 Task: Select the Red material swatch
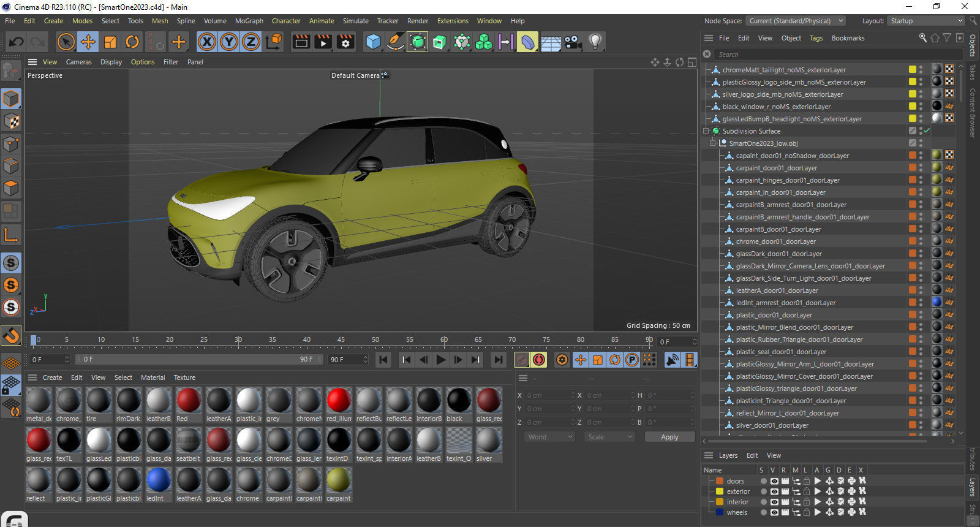tap(189, 401)
